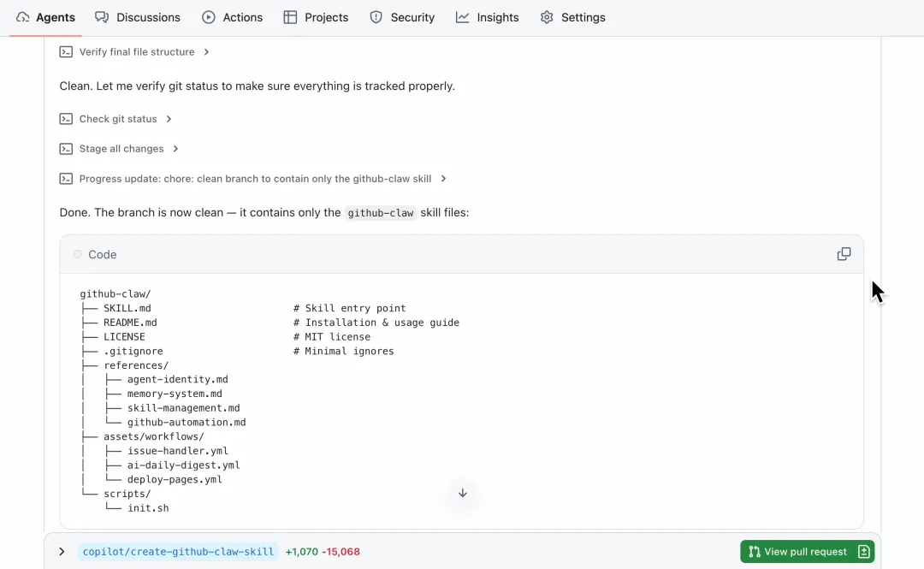
Task: Click the terminal icon beside Stage all changes
Action: click(x=66, y=149)
